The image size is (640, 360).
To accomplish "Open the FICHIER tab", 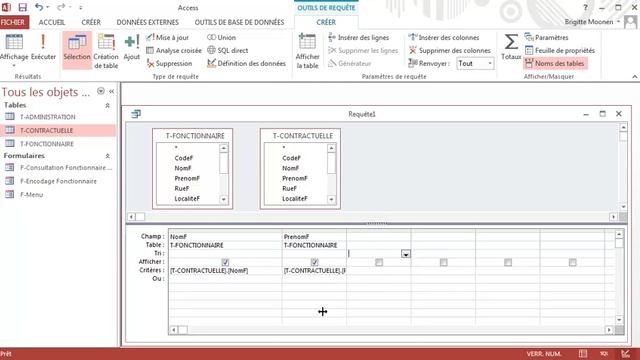I will (x=13, y=22).
